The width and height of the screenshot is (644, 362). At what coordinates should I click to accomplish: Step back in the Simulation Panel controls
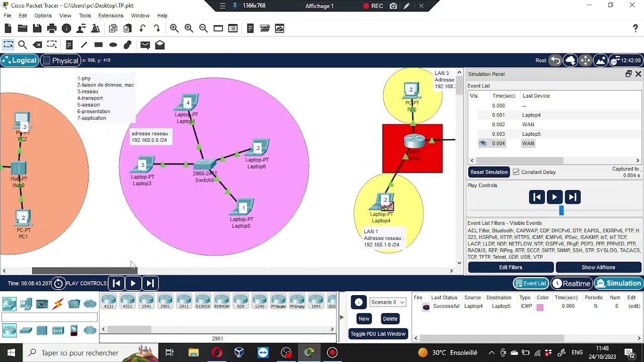(x=537, y=197)
